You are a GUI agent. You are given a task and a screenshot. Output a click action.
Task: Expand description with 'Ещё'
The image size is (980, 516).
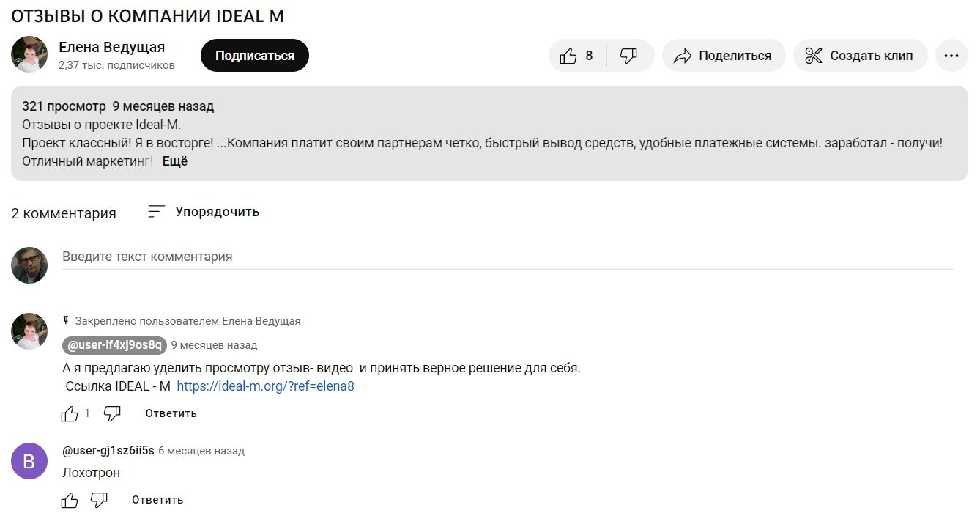[175, 161]
